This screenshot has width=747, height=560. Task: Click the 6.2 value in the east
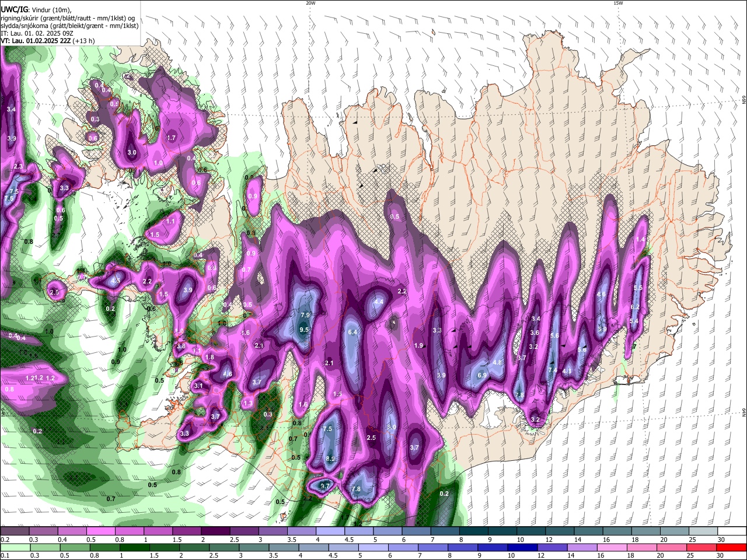pyautogui.click(x=635, y=307)
